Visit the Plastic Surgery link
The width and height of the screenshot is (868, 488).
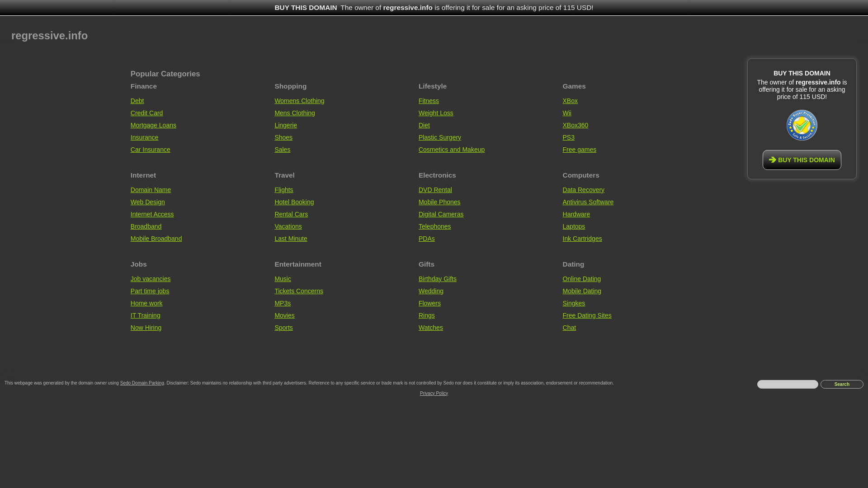[439, 137]
